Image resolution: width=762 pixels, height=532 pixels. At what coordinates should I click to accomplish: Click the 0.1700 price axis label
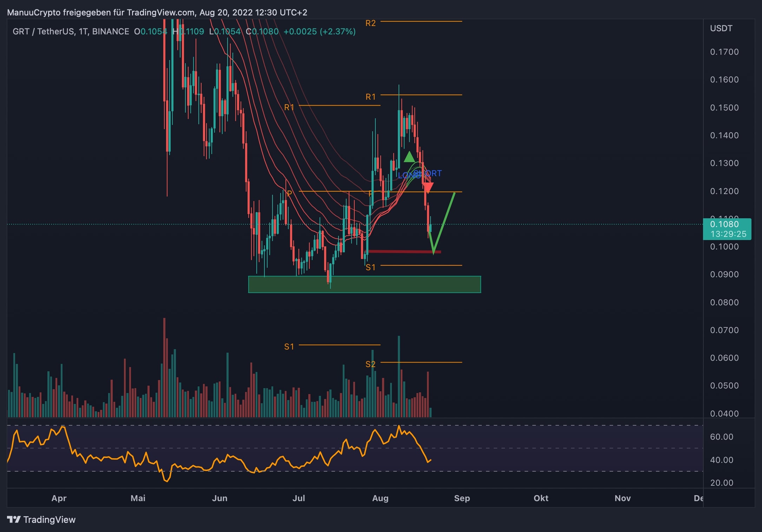pyautogui.click(x=724, y=52)
